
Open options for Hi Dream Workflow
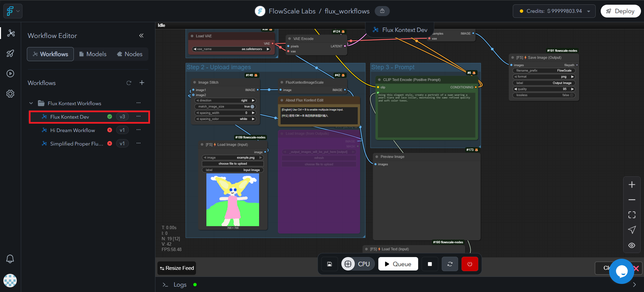[138, 130]
